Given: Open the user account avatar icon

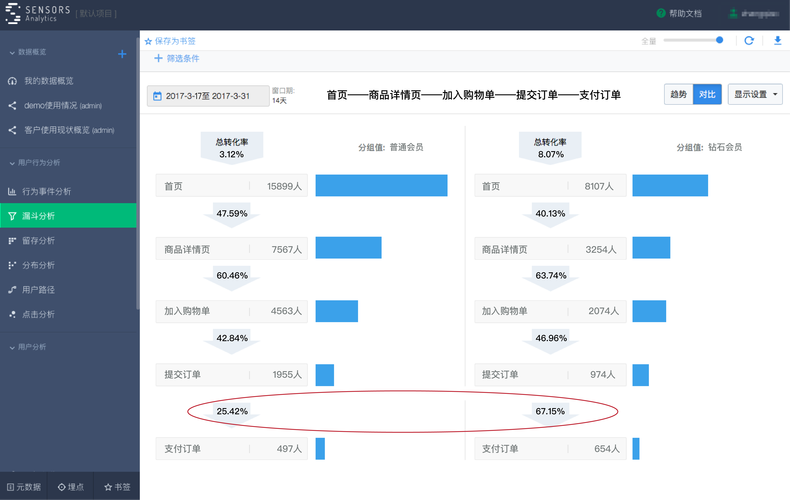Looking at the screenshot, I should point(732,14).
